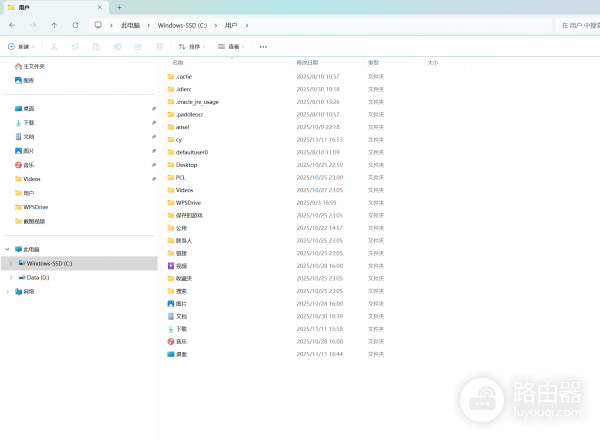The width and height of the screenshot is (600, 440).
Task: Select the cy folder
Action: coord(175,140)
